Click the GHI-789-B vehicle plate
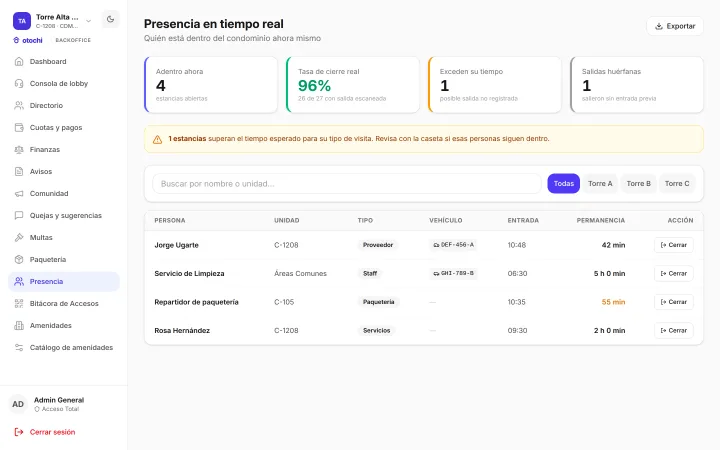The height and width of the screenshot is (450, 720). pos(453,274)
